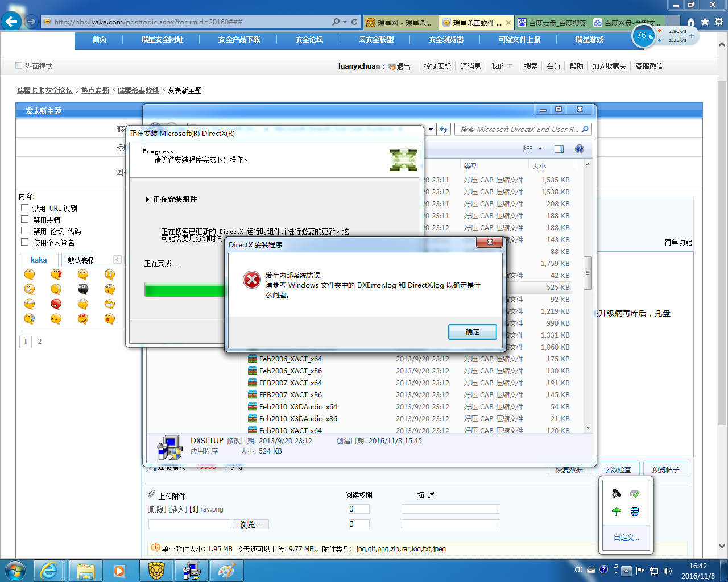Image resolution: width=728 pixels, height=582 pixels.
Task: Switch to the 瑞星网 browser tab
Action: click(400, 23)
